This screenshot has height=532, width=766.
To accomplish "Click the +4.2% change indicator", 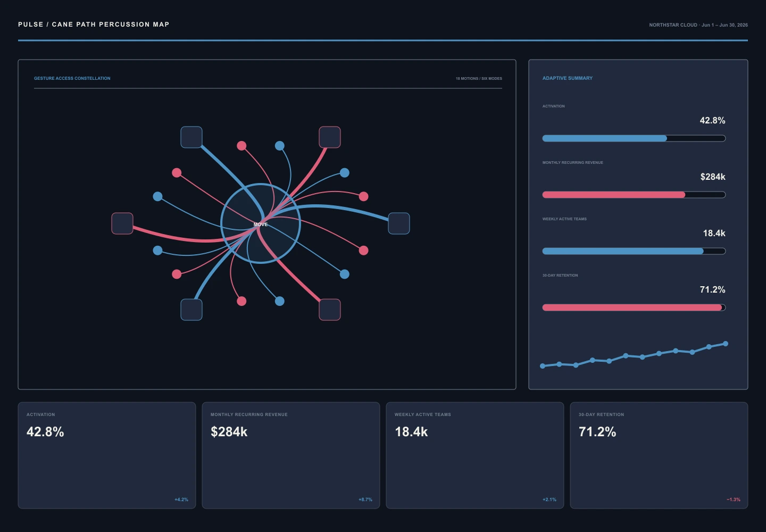I will (x=181, y=500).
